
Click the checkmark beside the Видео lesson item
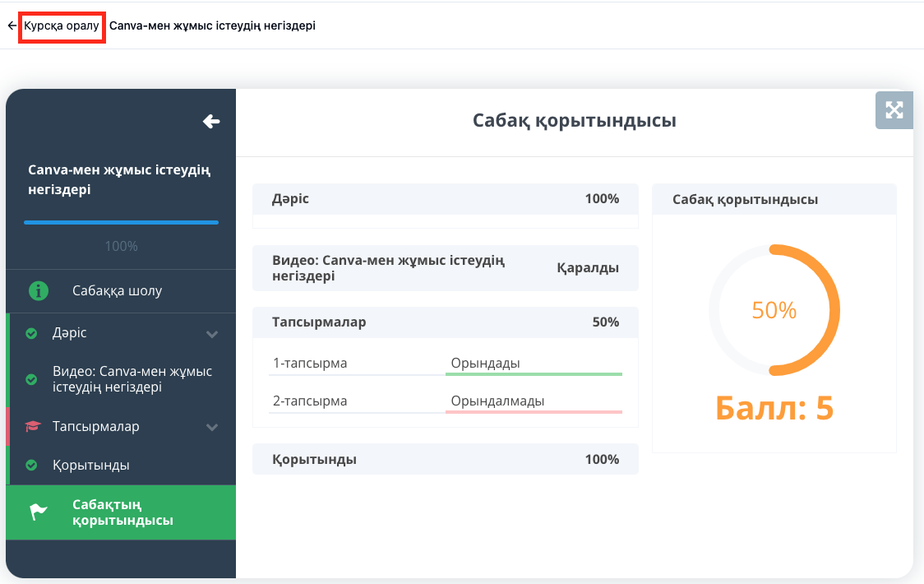[x=32, y=379]
